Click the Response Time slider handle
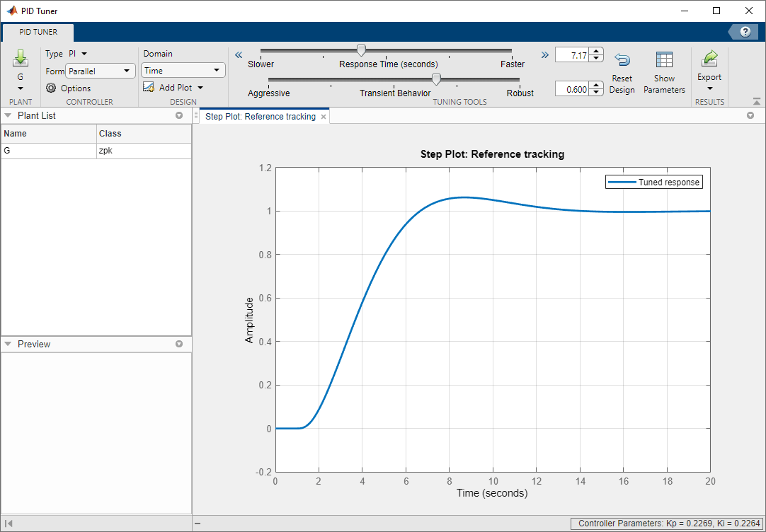Image resolution: width=766 pixels, height=532 pixels. (361, 50)
